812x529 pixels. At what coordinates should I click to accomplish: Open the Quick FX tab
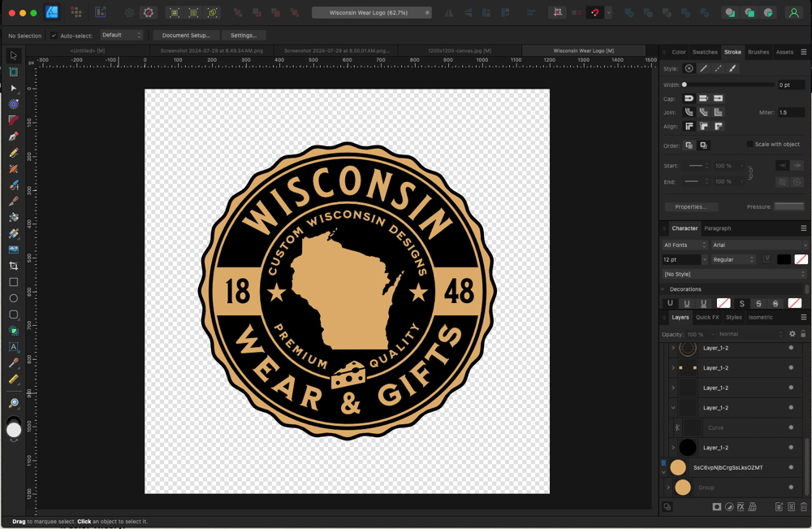point(707,318)
